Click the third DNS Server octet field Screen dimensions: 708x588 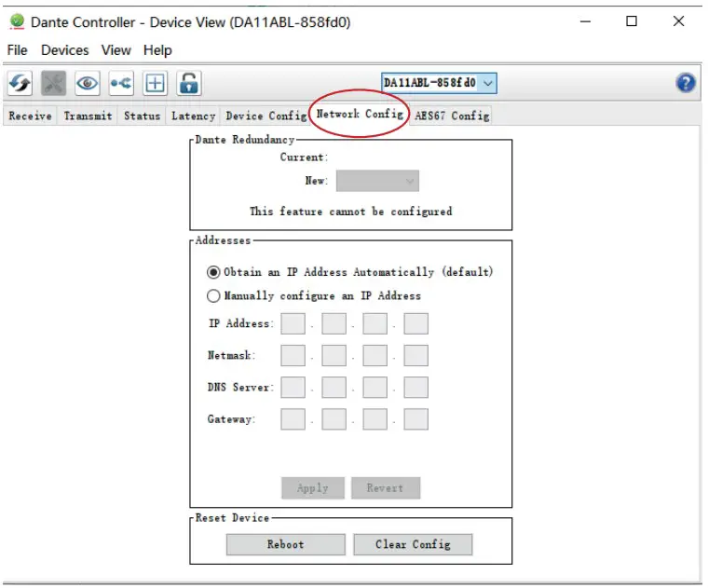(374, 388)
